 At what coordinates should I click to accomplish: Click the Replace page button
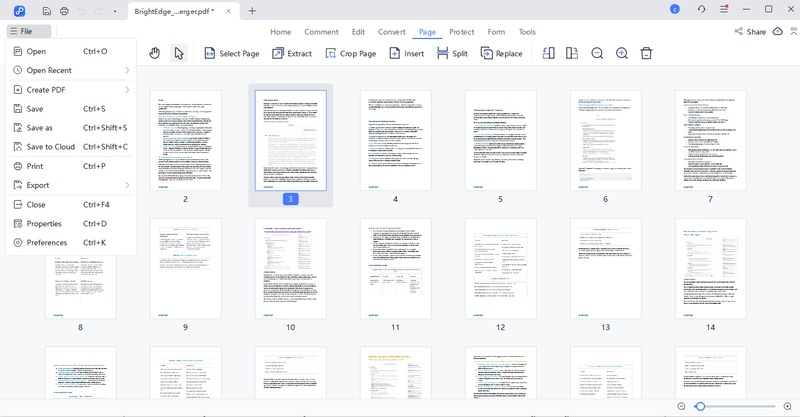502,54
